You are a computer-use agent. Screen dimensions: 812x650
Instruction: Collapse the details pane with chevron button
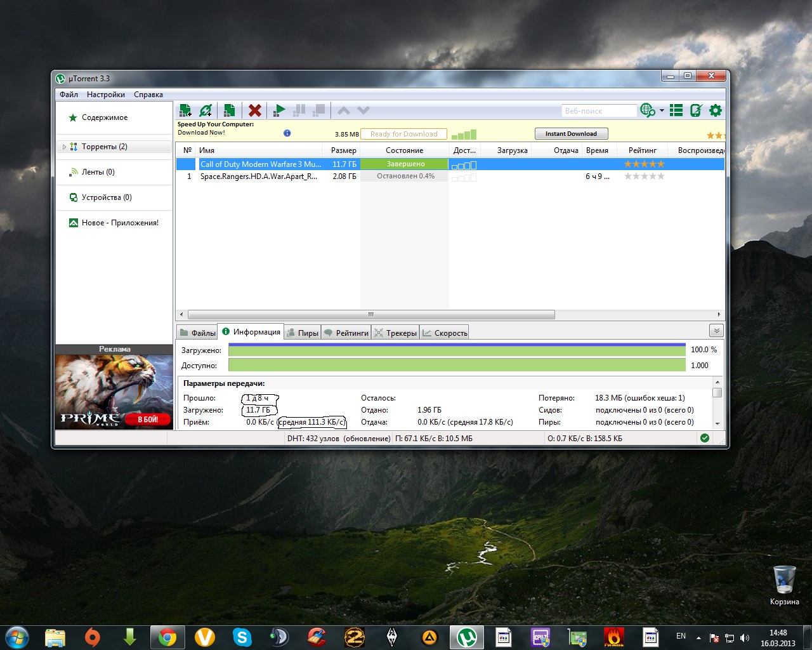pyautogui.click(x=716, y=331)
